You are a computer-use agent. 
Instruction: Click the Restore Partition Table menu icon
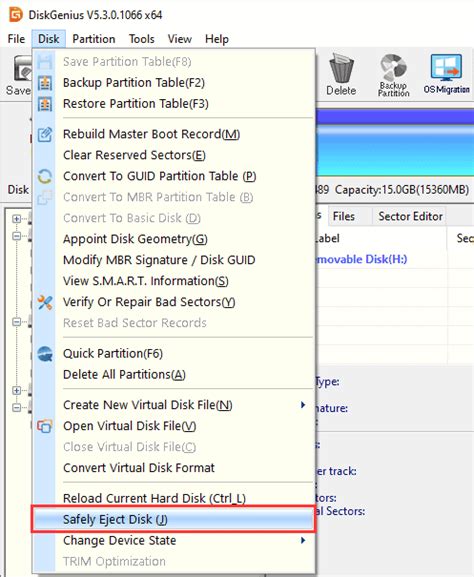pyautogui.click(x=45, y=104)
